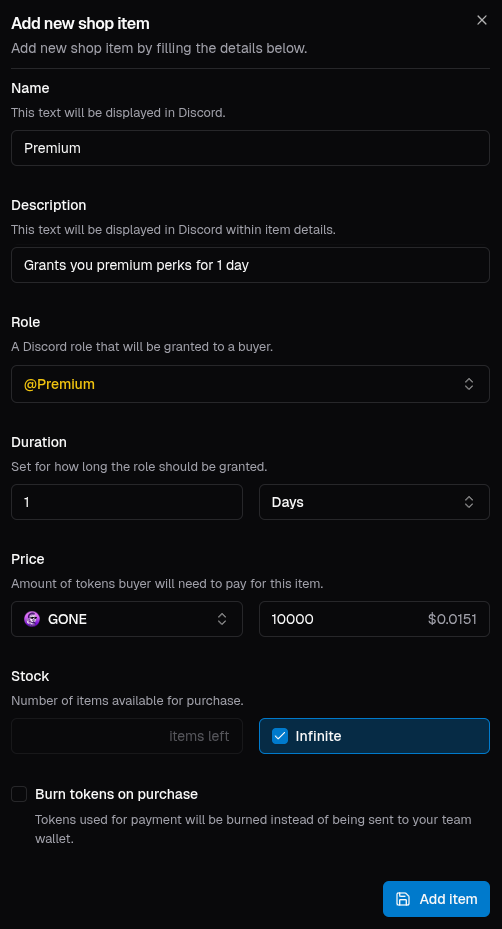Open the Days duration unit dropdown
502x929 pixels.
click(375, 502)
